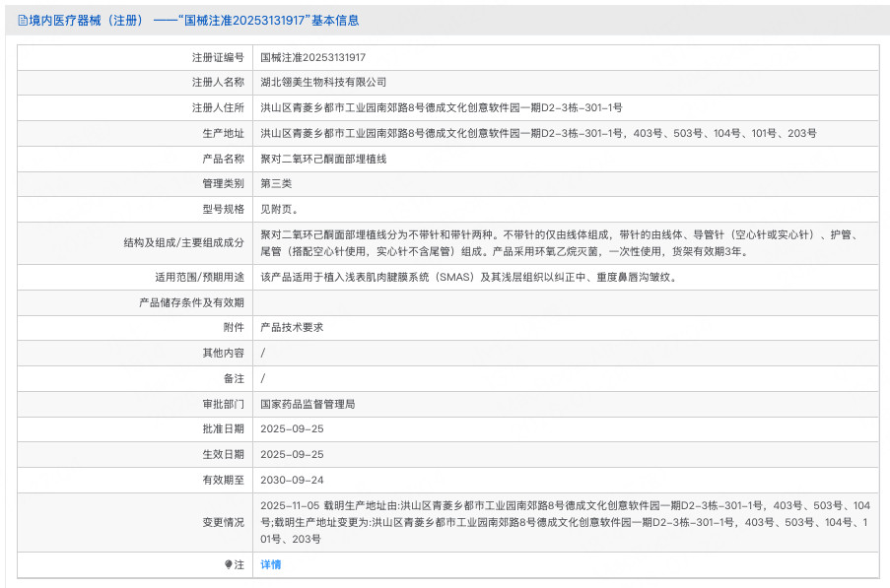Viewport: 890px width, 588px height.
Task: Click the 结构及组成/主要组成成分 label
Action: pos(184,242)
